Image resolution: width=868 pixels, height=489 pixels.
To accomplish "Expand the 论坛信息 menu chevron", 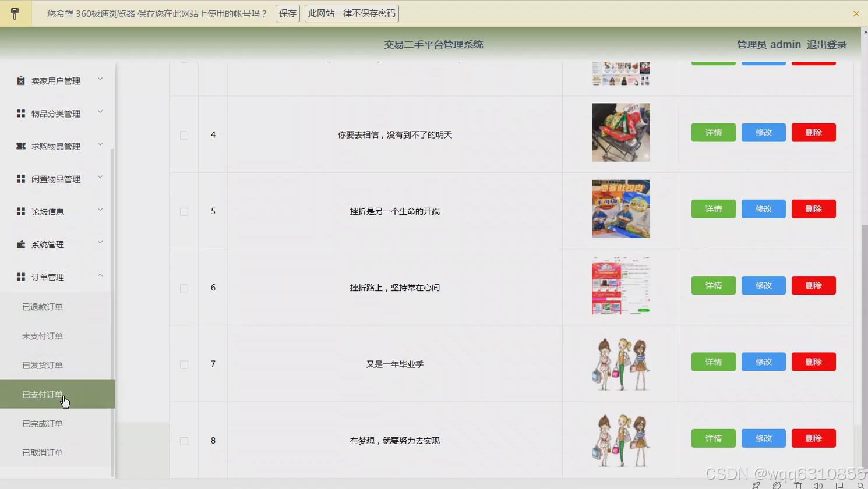I will pos(100,209).
